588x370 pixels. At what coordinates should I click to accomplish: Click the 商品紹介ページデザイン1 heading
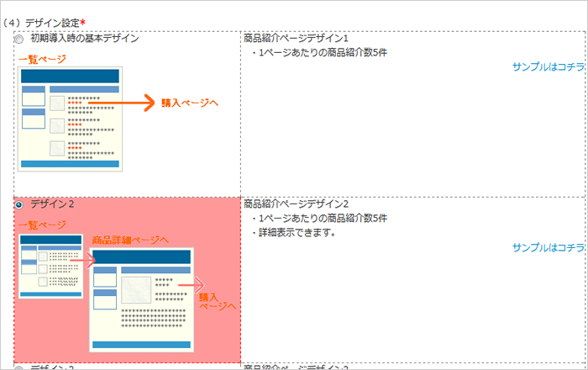(x=296, y=39)
